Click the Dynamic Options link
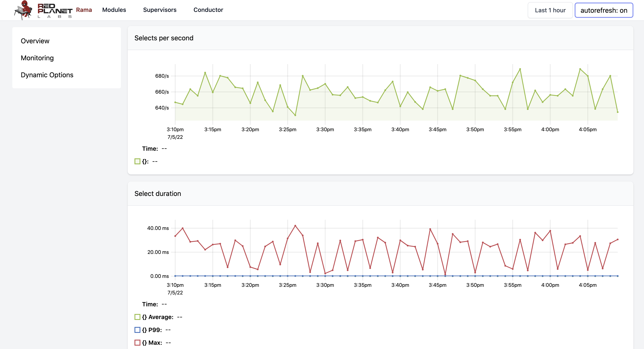This screenshot has width=644, height=349. [x=47, y=74]
